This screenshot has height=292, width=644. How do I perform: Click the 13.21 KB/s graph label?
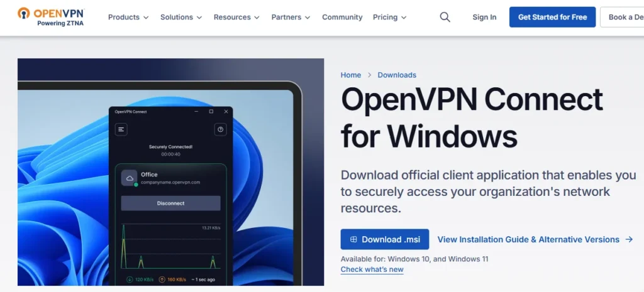[x=211, y=227]
